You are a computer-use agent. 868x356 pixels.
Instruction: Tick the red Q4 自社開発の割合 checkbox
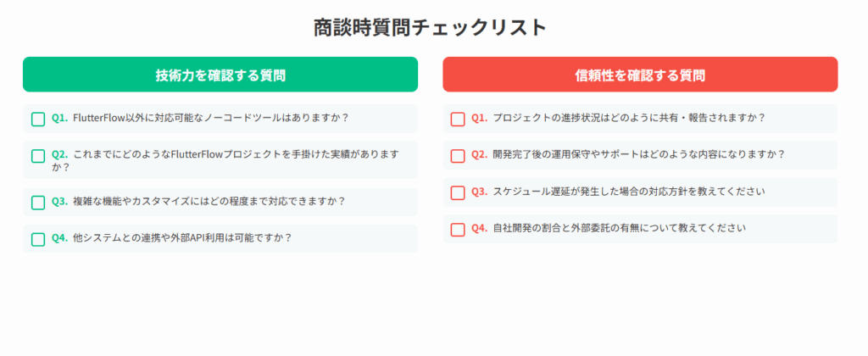coord(458,229)
